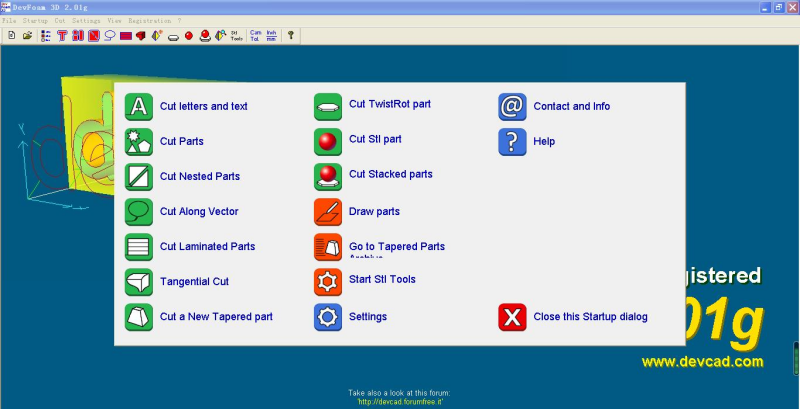
Task: Select the 'Tangential Cut' option
Action: [x=194, y=282]
